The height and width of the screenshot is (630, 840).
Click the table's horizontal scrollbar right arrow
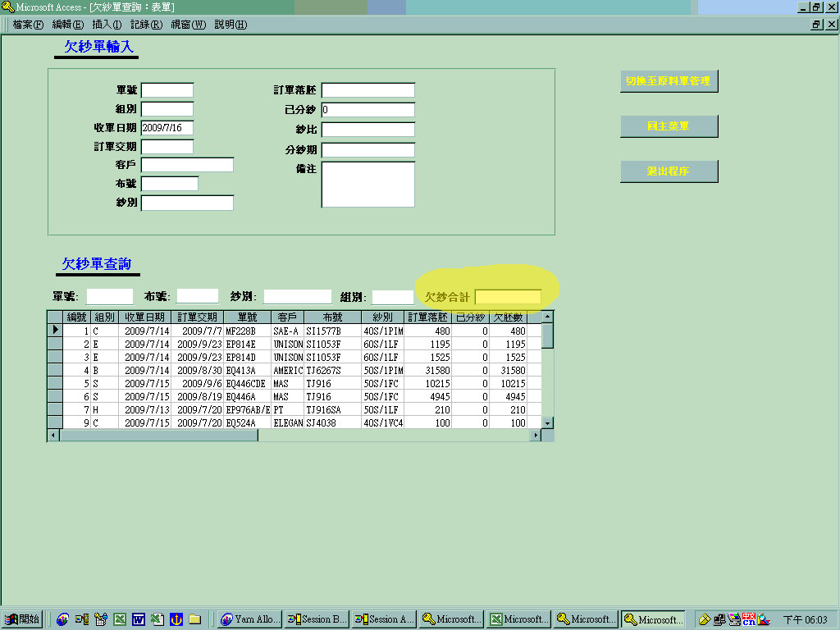click(535, 435)
